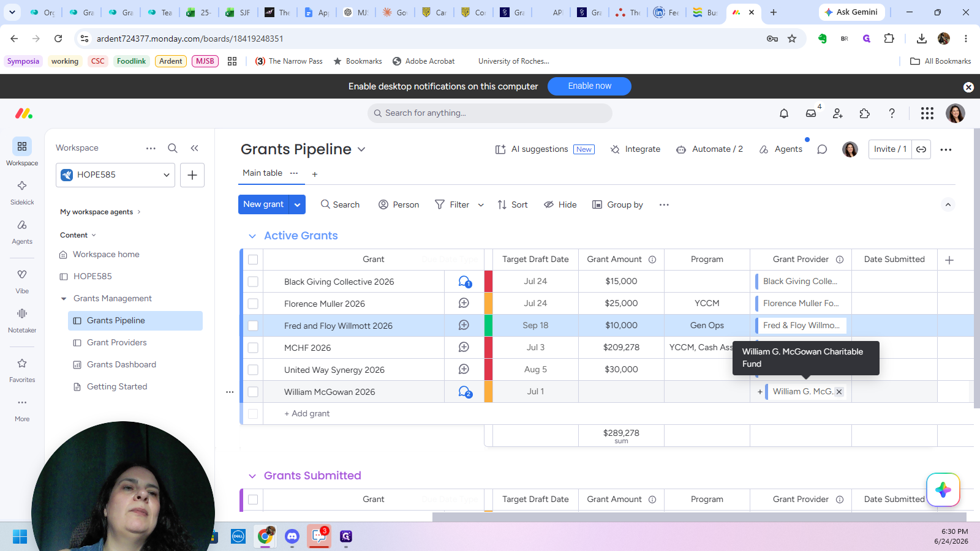The height and width of the screenshot is (551, 980).
Task: Open Agents in the left rail
Action: pos(22,231)
